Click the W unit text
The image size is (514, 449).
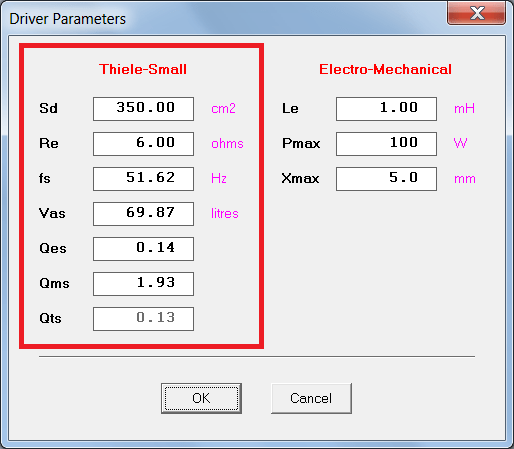[x=460, y=144]
